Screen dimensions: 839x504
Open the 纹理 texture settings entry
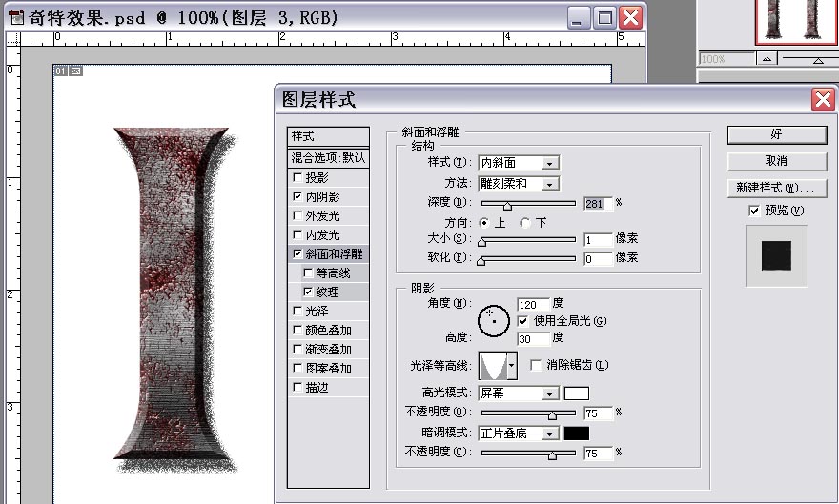[327, 292]
